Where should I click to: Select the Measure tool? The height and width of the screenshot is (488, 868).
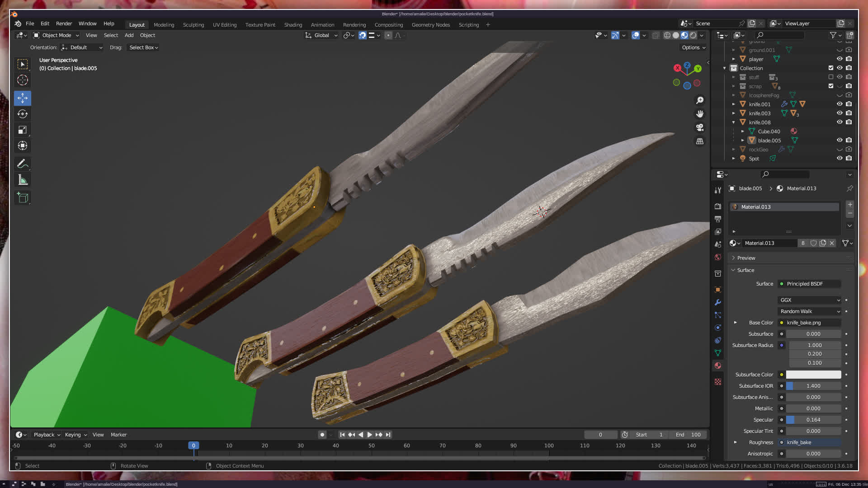coord(23,180)
